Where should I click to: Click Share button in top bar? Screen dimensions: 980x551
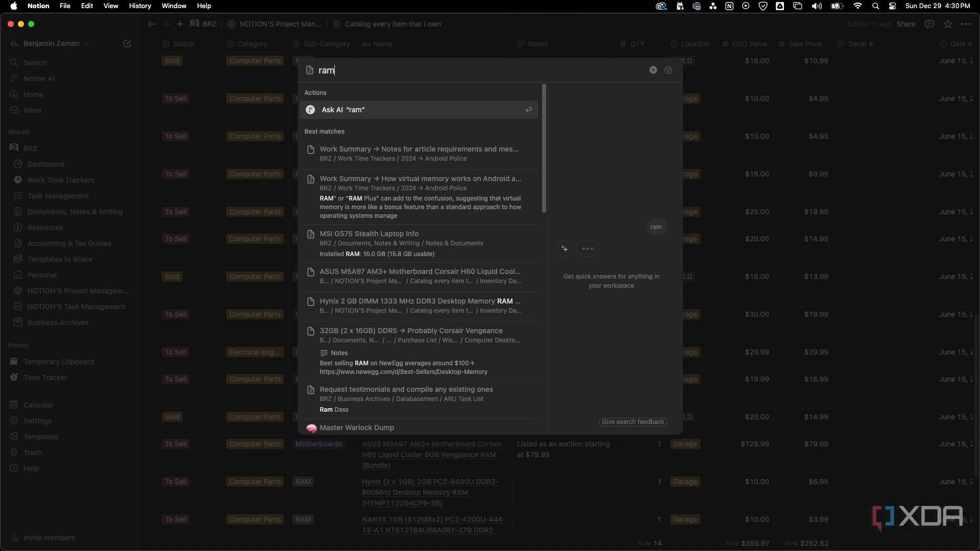(x=906, y=24)
